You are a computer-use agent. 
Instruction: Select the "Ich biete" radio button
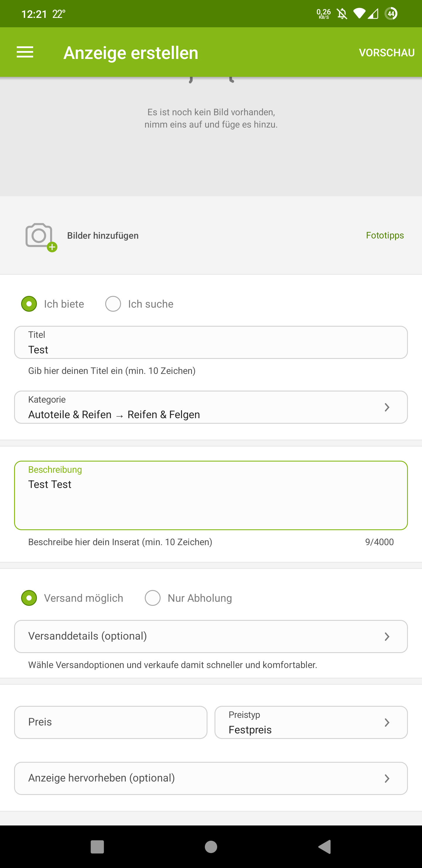(x=29, y=304)
